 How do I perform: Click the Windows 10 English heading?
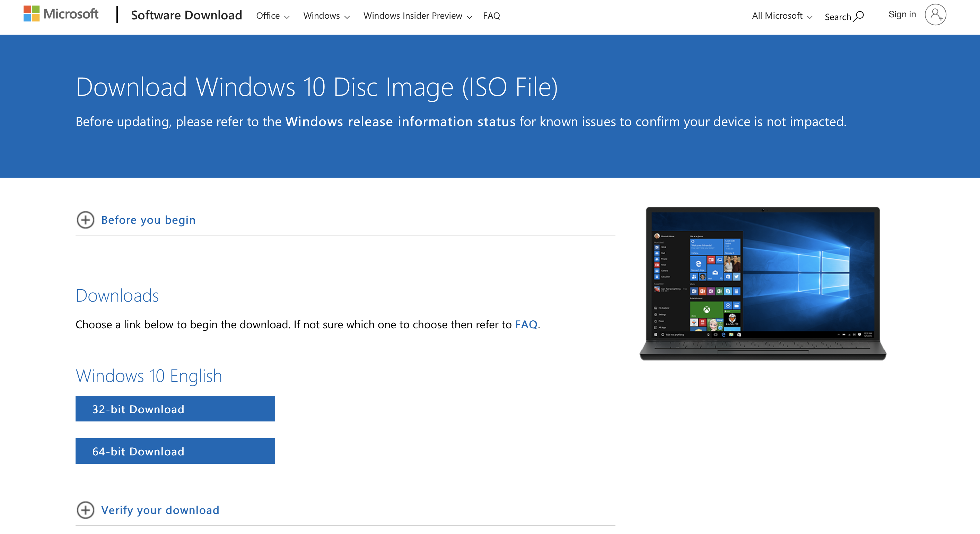(x=149, y=376)
